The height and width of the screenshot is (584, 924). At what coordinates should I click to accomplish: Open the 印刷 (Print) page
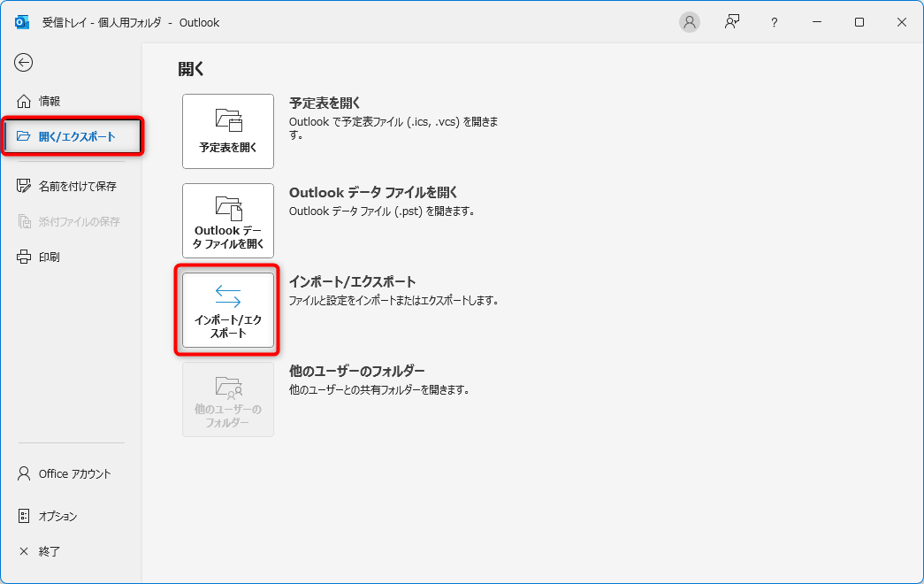[50, 257]
